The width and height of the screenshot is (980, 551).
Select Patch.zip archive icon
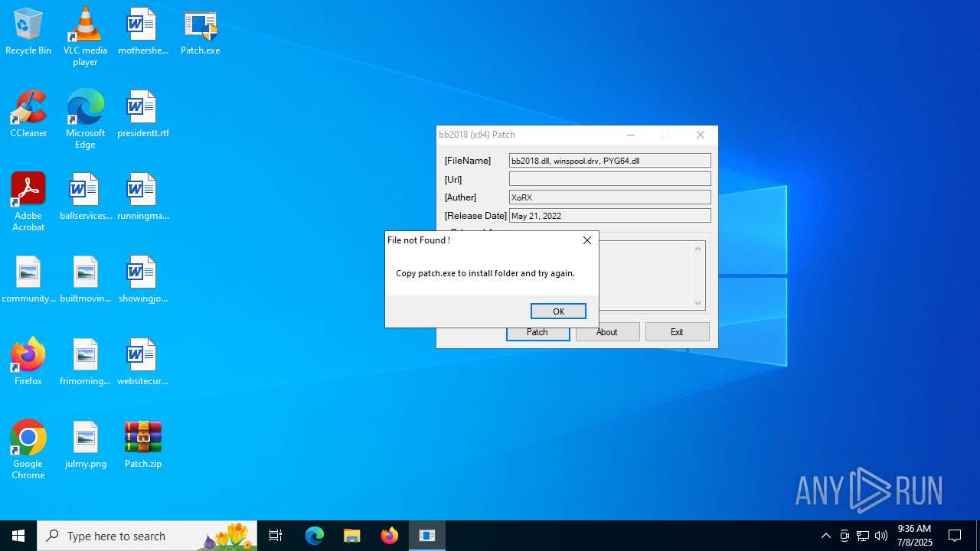click(142, 445)
